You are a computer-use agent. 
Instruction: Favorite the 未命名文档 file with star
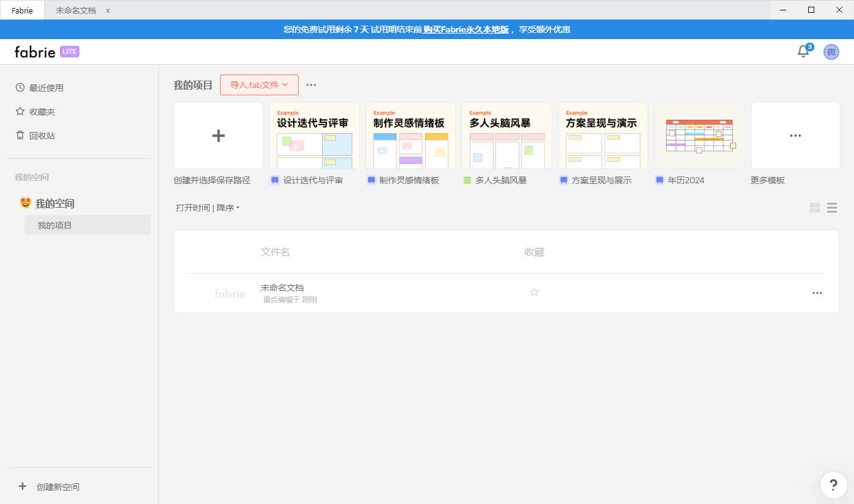(535, 292)
